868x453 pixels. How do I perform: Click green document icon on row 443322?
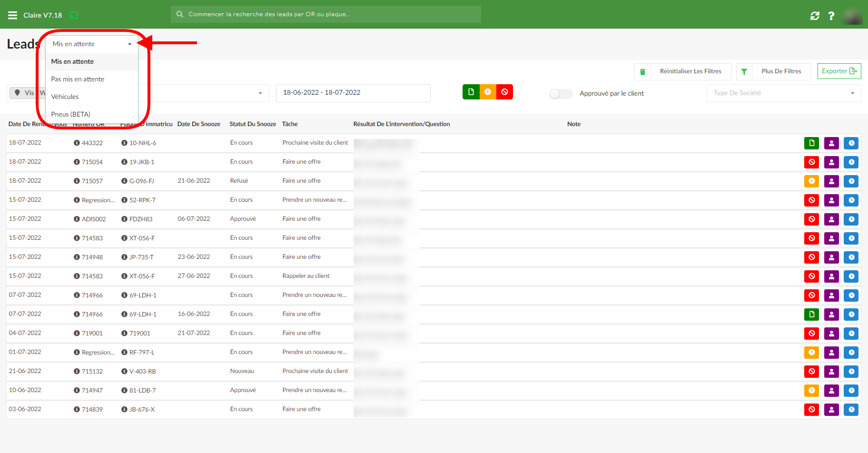pyautogui.click(x=811, y=143)
